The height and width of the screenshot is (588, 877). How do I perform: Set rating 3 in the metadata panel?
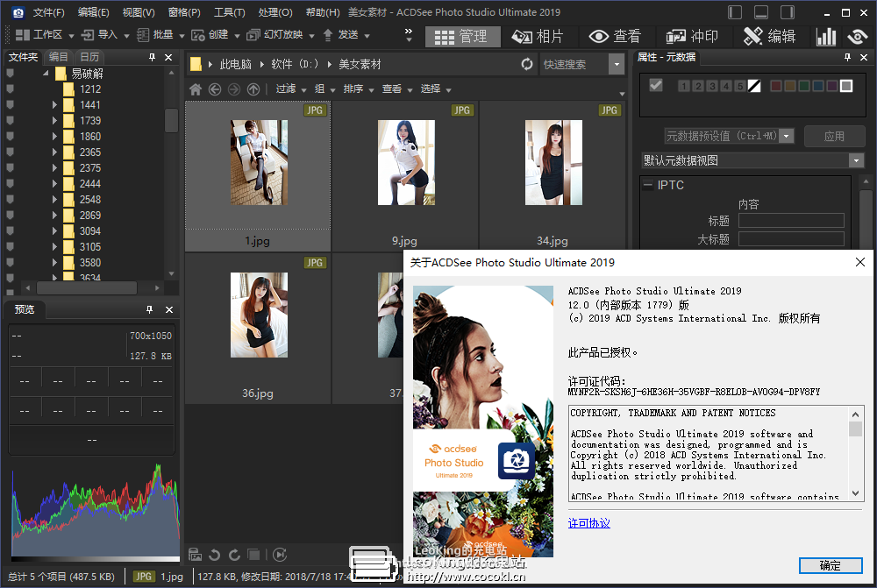click(x=711, y=86)
